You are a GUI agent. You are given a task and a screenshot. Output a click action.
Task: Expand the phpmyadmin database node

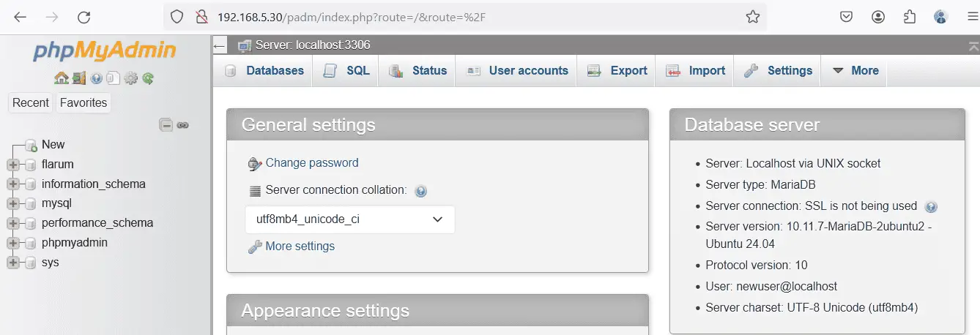[13, 243]
